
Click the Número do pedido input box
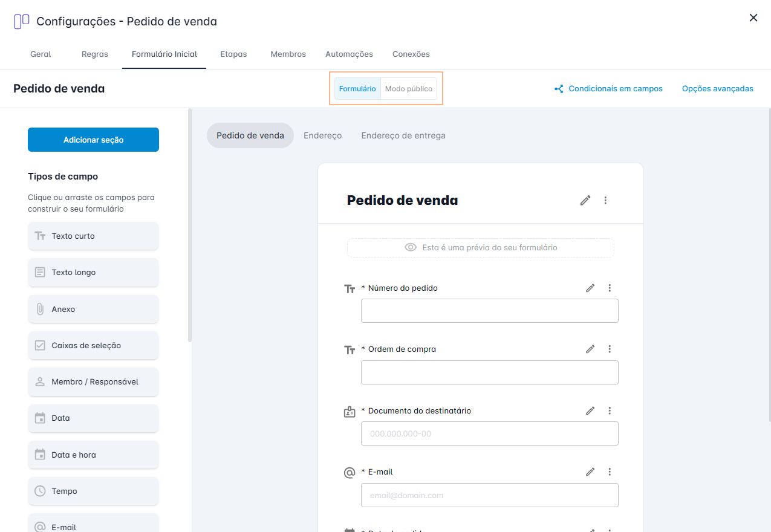pyautogui.click(x=490, y=311)
